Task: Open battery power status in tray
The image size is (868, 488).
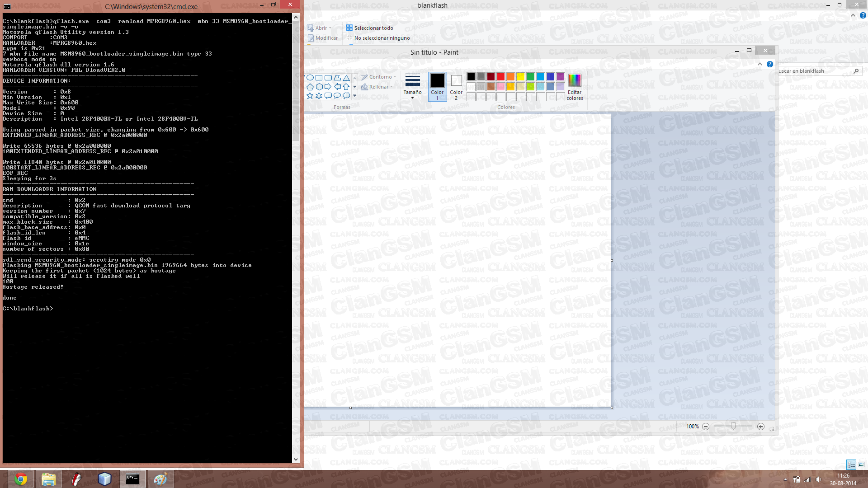Action: [797, 479]
